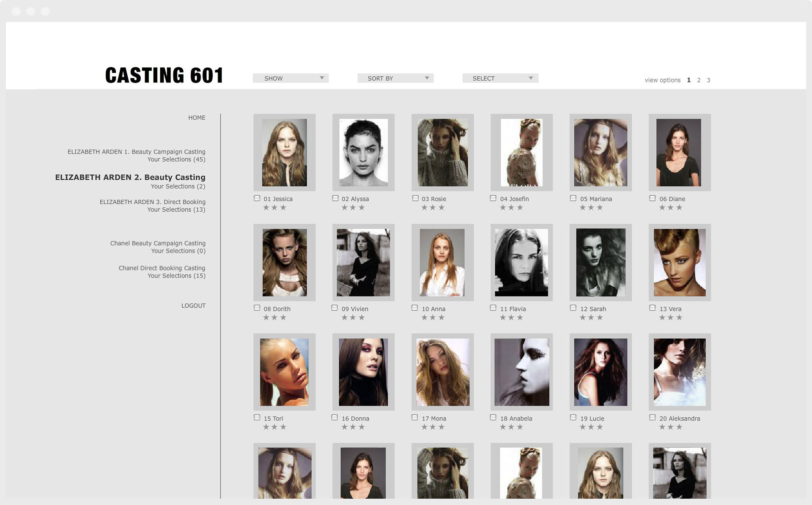
Task: Open the SHOW dropdown
Action: point(291,78)
